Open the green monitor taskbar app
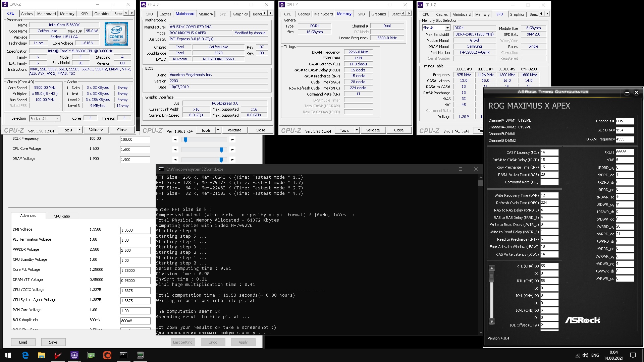Image resolution: width=644 pixels, height=362 pixels. click(140, 355)
